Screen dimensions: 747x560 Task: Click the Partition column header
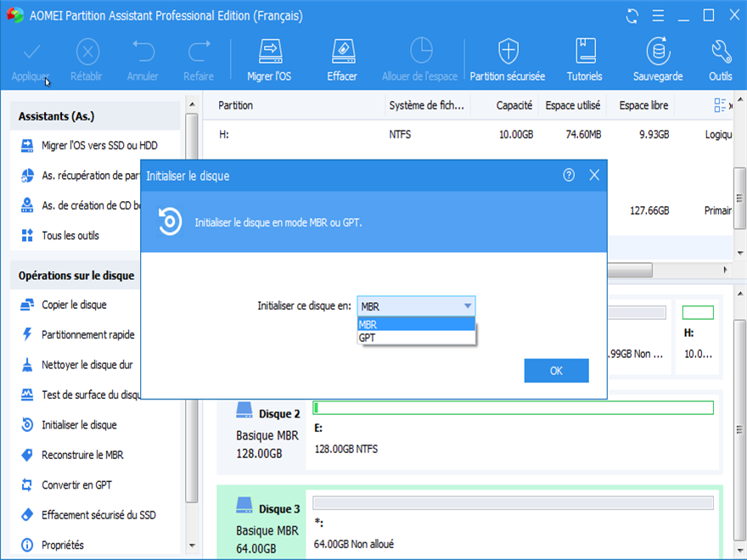tap(236, 105)
